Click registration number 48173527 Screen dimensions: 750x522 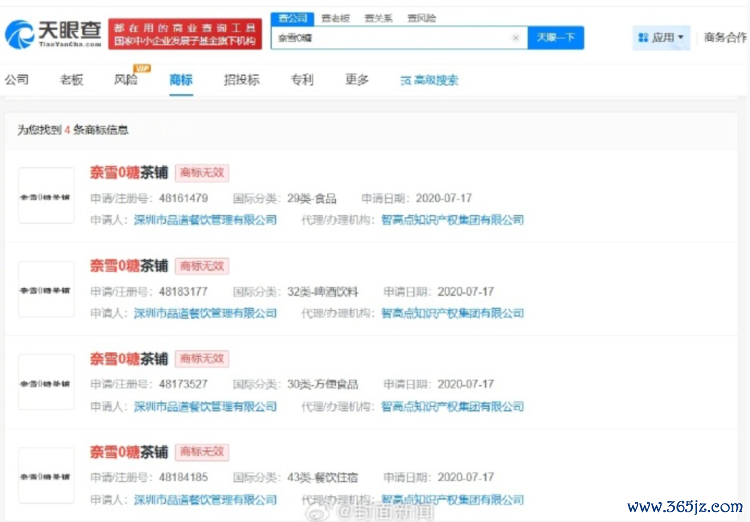tap(183, 384)
